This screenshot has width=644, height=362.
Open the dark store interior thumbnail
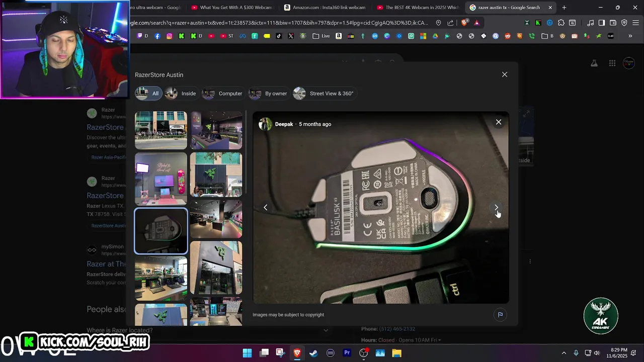point(216,219)
